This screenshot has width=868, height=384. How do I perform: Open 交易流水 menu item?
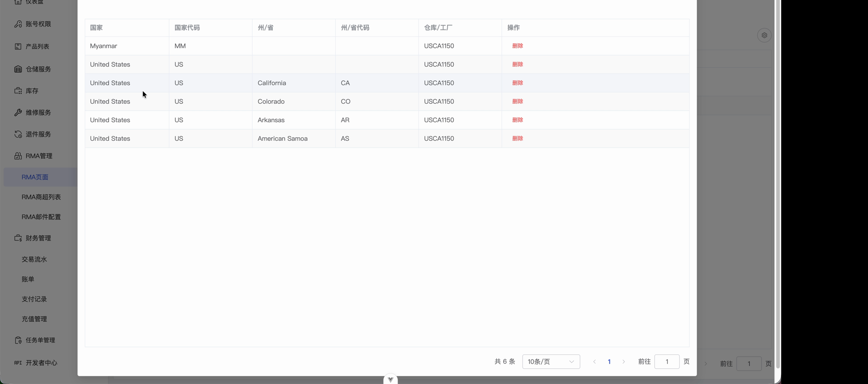click(34, 259)
